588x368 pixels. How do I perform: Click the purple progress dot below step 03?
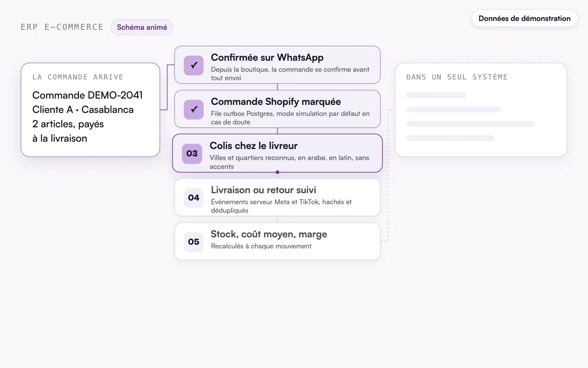277,172
